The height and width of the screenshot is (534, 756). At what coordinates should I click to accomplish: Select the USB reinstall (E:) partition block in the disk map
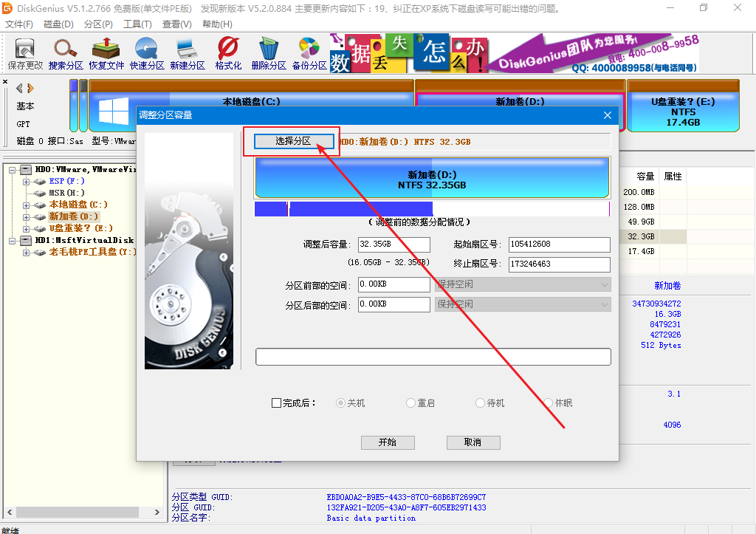pyautogui.click(x=683, y=106)
